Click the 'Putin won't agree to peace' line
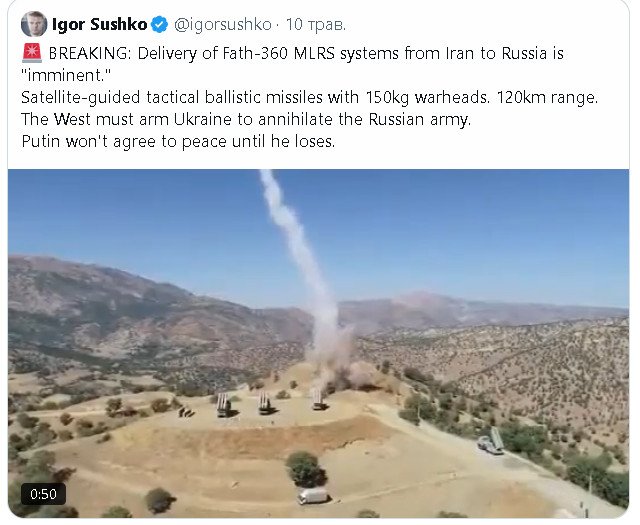640x525 pixels. (x=178, y=141)
